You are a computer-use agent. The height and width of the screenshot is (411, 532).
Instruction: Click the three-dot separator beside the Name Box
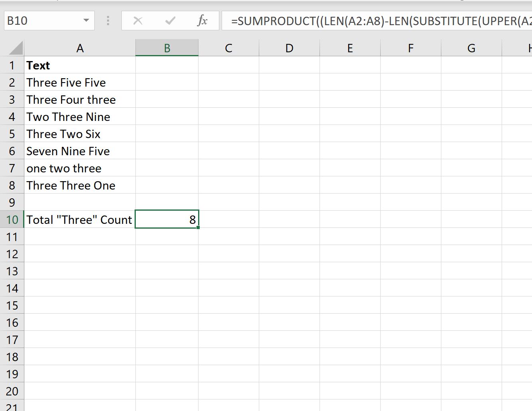pyautogui.click(x=107, y=21)
